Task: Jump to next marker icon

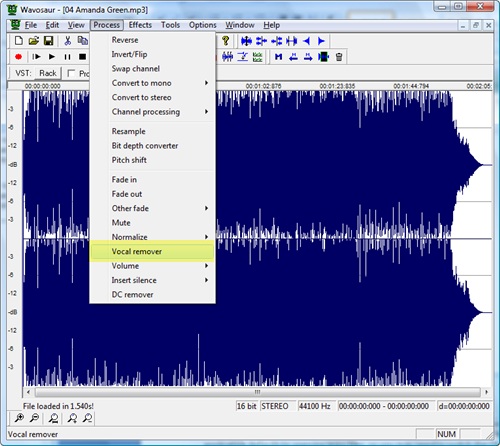Action: [308, 57]
